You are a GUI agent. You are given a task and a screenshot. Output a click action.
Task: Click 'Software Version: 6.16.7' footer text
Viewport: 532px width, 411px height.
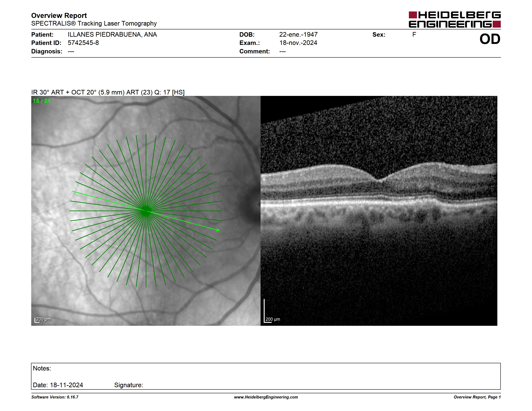[x=55, y=397]
